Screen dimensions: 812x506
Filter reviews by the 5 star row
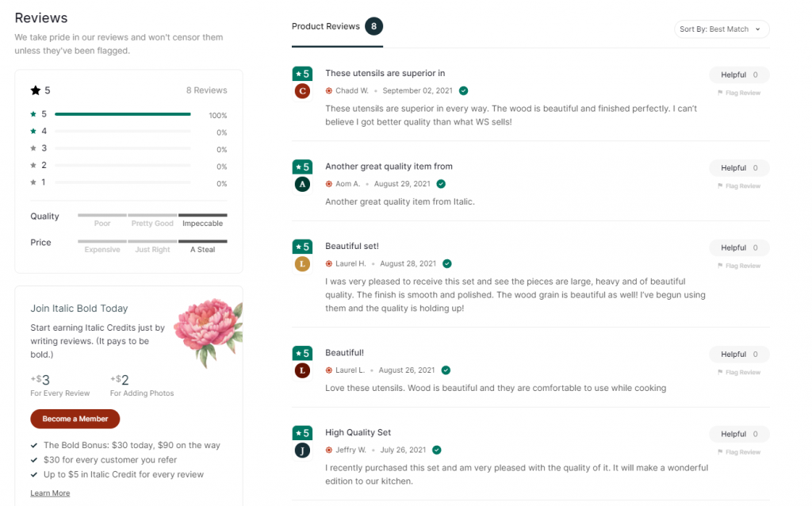(x=122, y=114)
